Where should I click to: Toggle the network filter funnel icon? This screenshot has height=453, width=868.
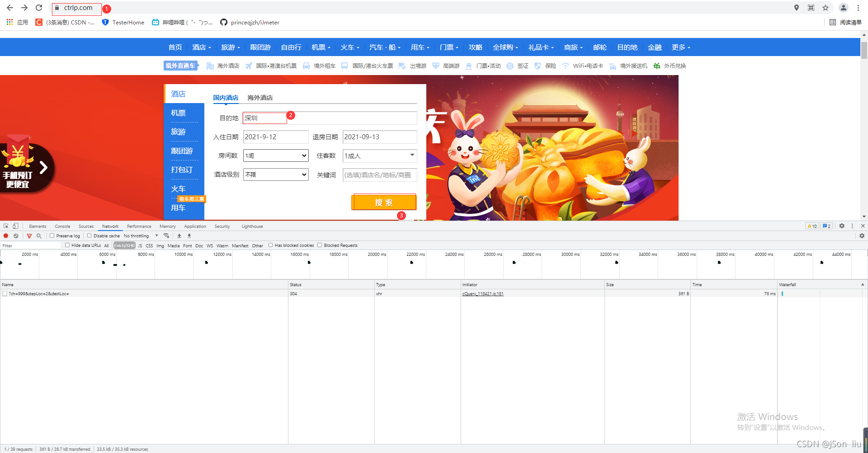pyautogui.click(x=29, y=236)
